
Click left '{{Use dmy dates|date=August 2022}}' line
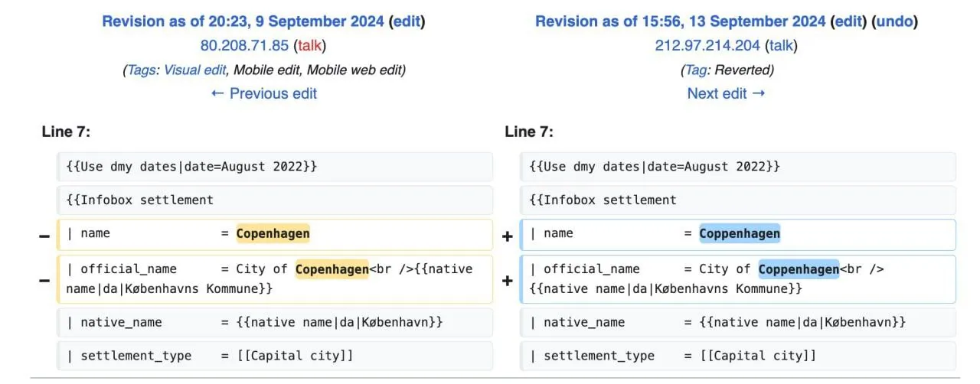pyautogui.click(x=275, y=167)
